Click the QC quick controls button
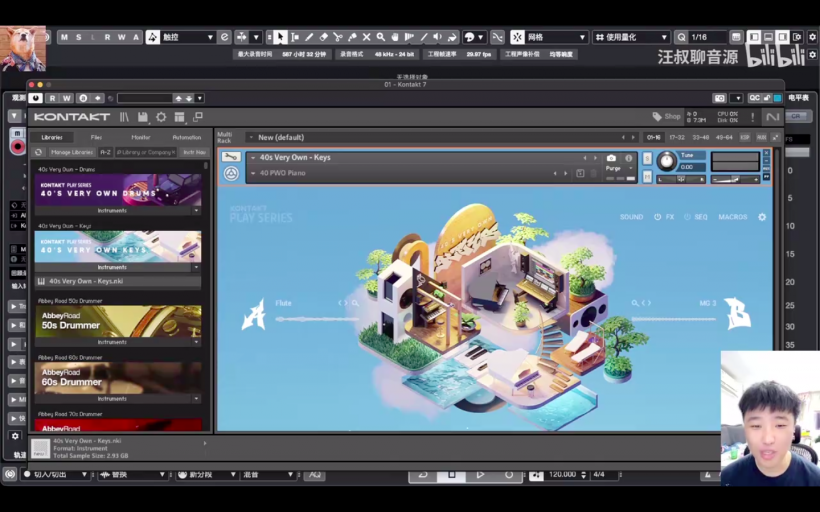 click(x=754, y=98)
